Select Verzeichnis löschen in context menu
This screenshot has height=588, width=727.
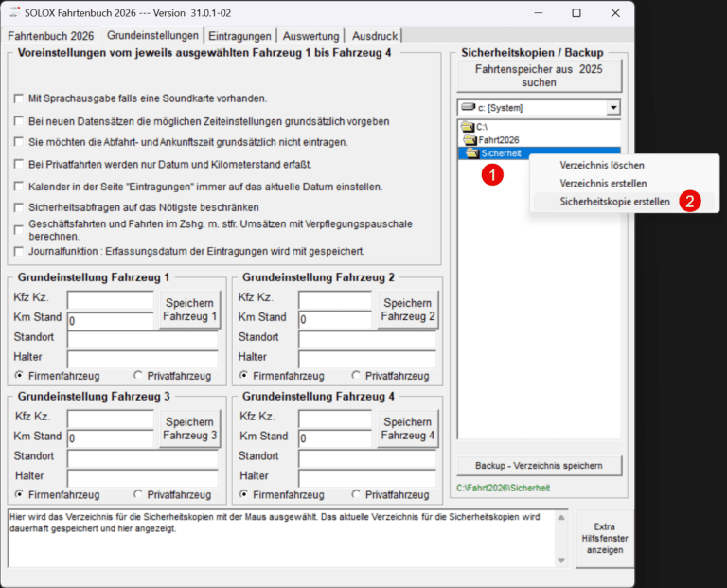[601, 165]
